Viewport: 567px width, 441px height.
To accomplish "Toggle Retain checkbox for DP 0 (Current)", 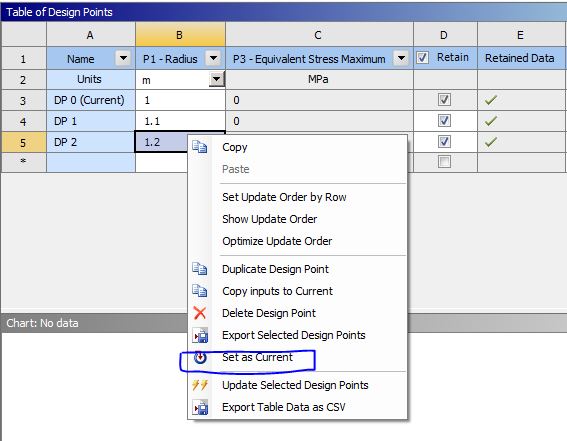I will pos(444,100).
